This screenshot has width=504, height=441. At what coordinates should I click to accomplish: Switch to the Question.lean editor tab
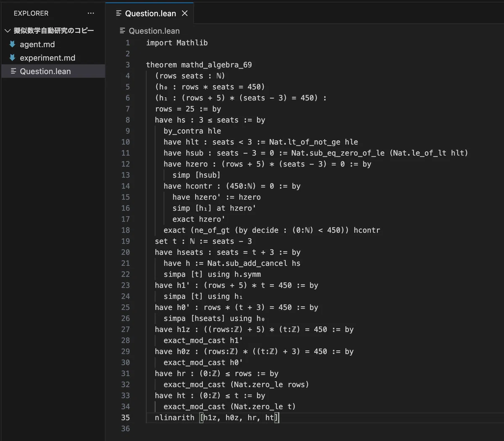(x=150, y=13)
